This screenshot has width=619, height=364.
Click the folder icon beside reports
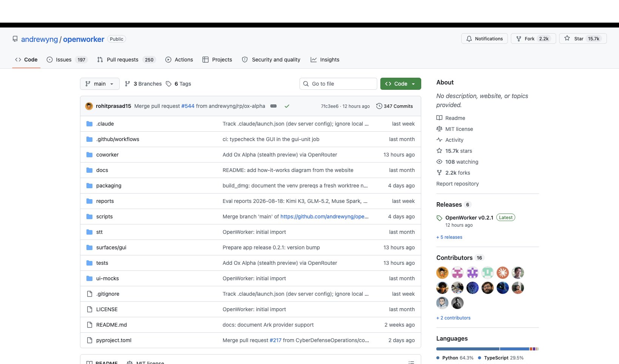pos(89,201)
